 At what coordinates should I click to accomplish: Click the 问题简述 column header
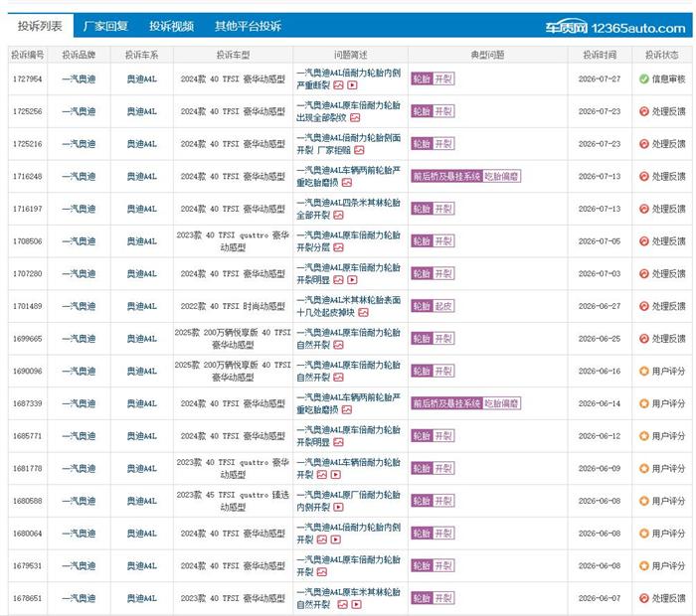pyautogui.click(x=350, y=55)
